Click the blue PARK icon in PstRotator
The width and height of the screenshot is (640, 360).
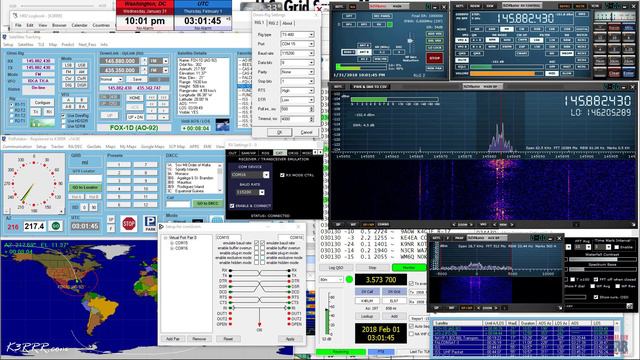(x=150, y=224)
